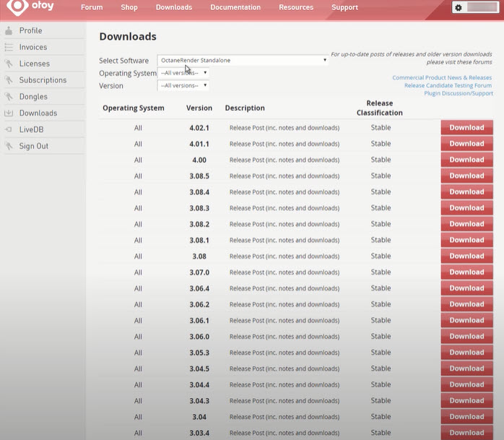
Task: Download version 4.02.1
Action: [x=466, y=128]
